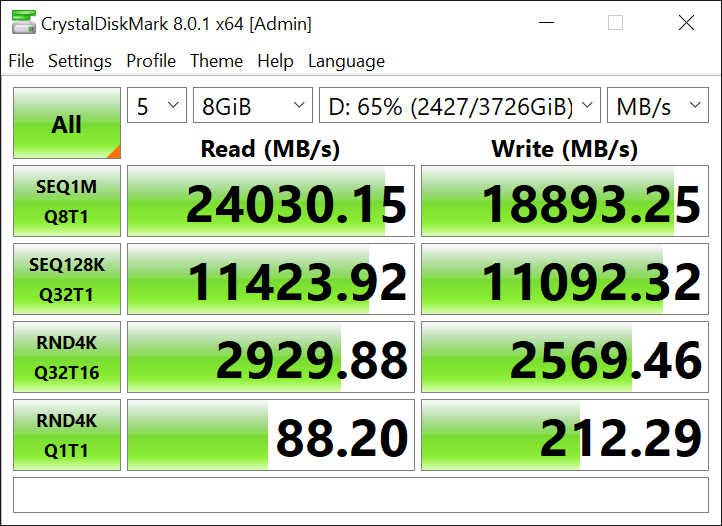The width and height of the screenshot is (722, 526).
Task: Expand the 8GiB test size dropdown
Action: pyautogui.click(x=252, y=107)
